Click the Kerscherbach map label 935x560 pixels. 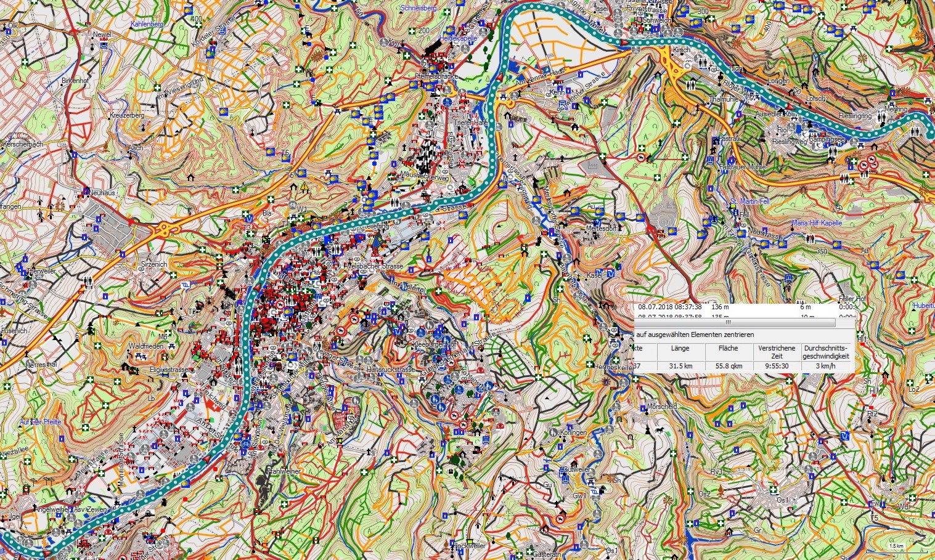[x=23, y=144]
